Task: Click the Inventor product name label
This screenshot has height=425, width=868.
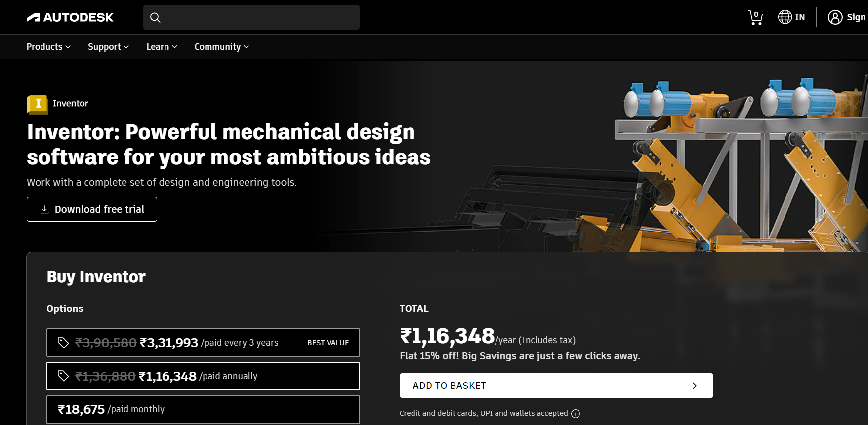Action: [x=70, y=103]
